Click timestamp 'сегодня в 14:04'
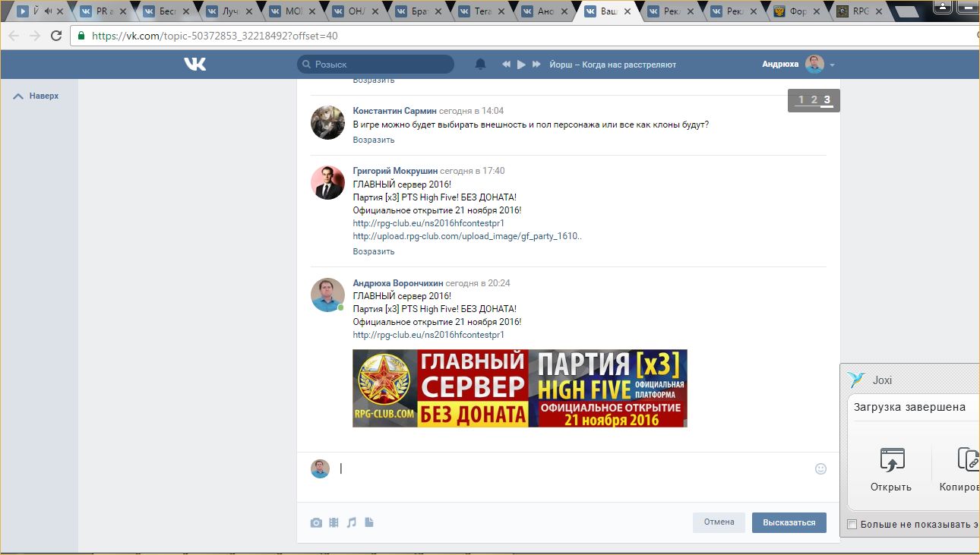The image size is (980, 555). (x=472, y=111)
